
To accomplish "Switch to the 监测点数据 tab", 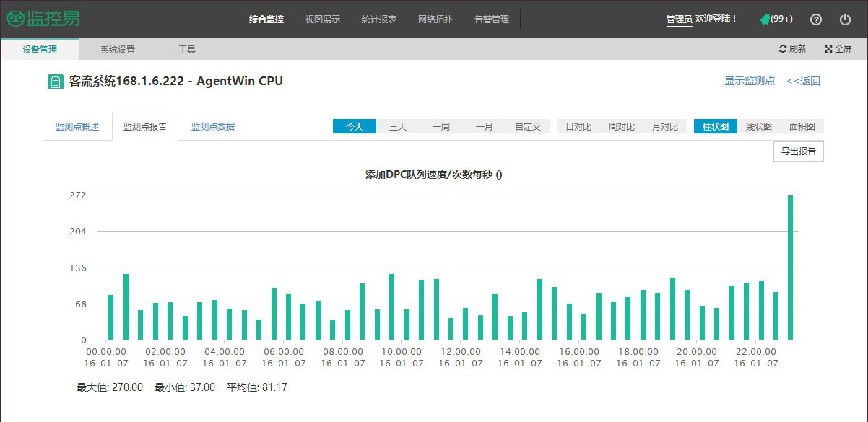I will 213,126.
